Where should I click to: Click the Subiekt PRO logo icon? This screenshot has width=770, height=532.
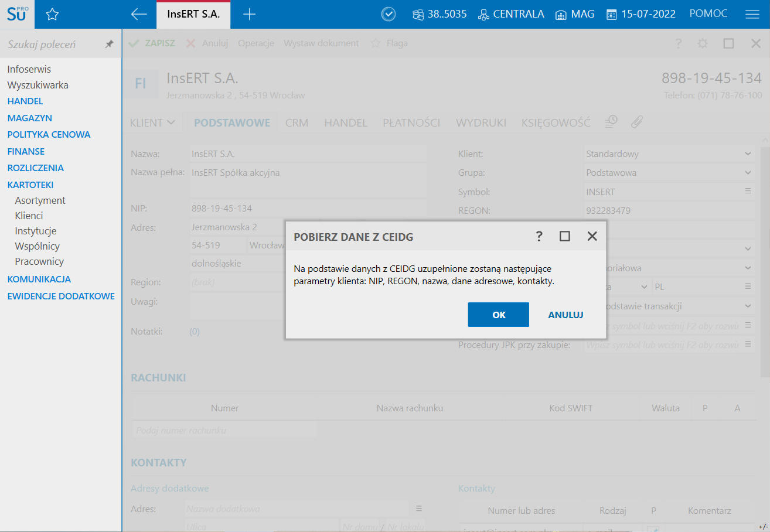[18, 14]
